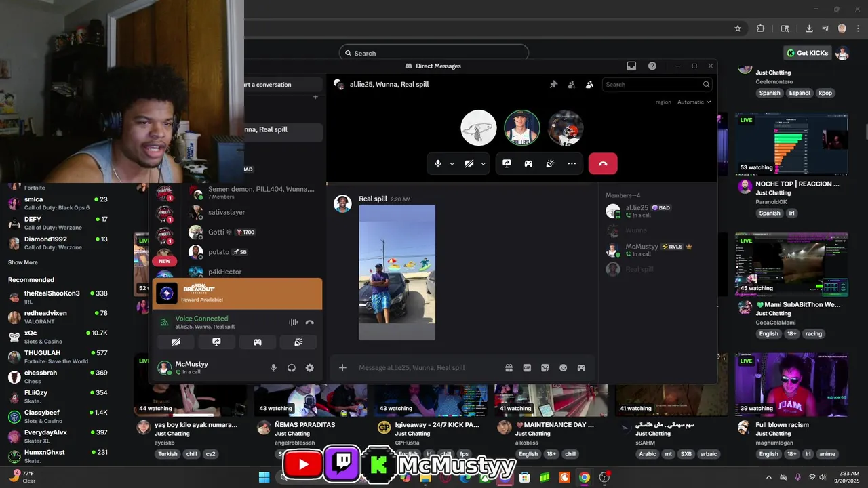Open apps controller icon in message bar
This screenshot has height=488, width=868.
pyautogui.click(x=581, y=368)
